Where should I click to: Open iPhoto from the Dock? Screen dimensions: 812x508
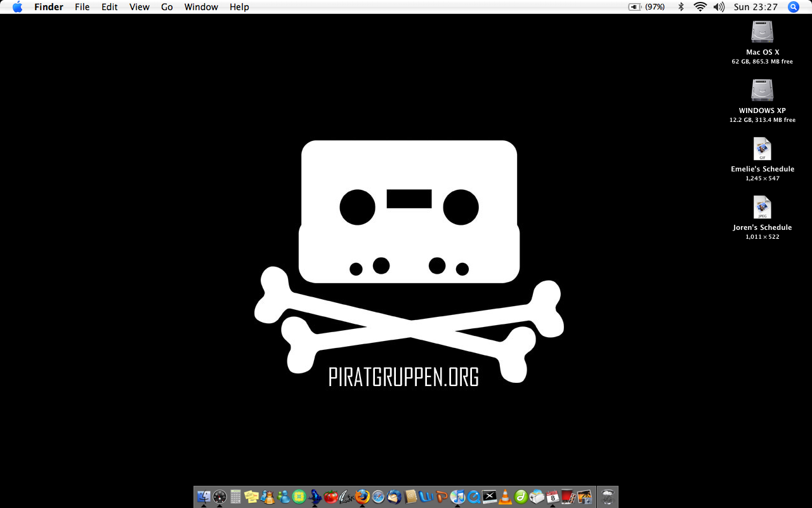point(584,497)
